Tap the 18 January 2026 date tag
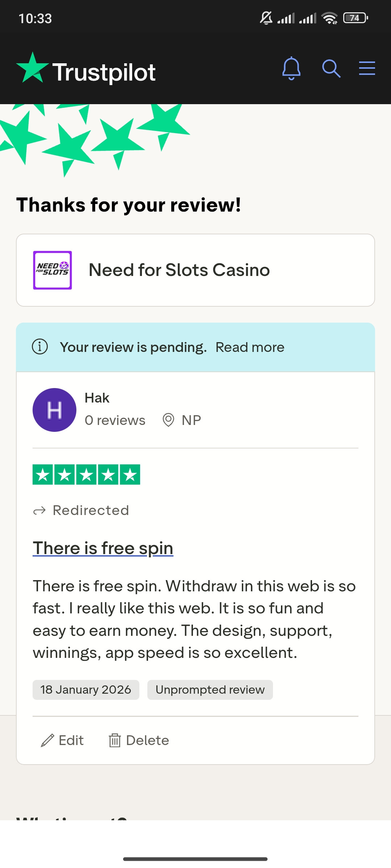The width and height of the screenshot is (391, 868). tap(86, 690)
